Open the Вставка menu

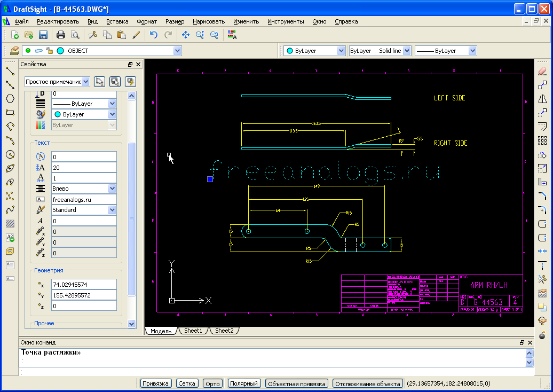(117, 21)
